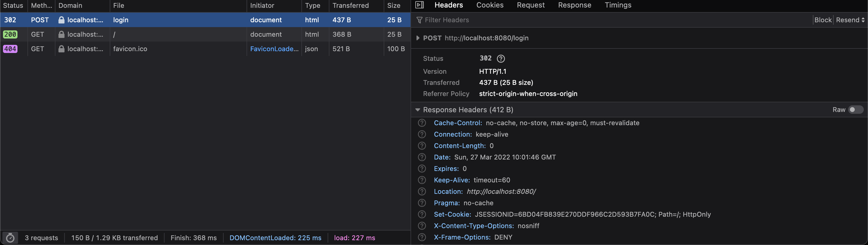Click the help icon beside Location header

pos(422,191)
